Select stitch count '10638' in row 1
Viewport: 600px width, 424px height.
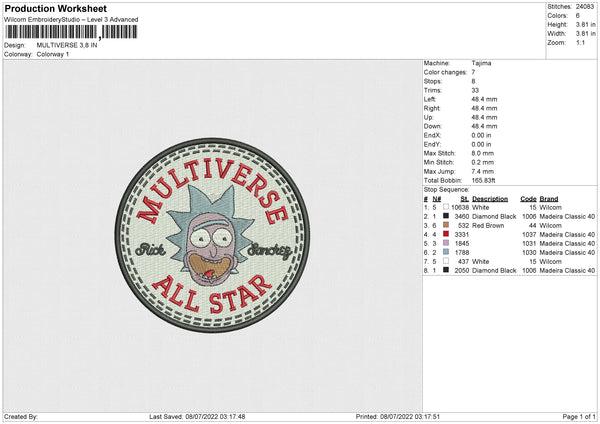pyautogui.click(x=460, y=207)
